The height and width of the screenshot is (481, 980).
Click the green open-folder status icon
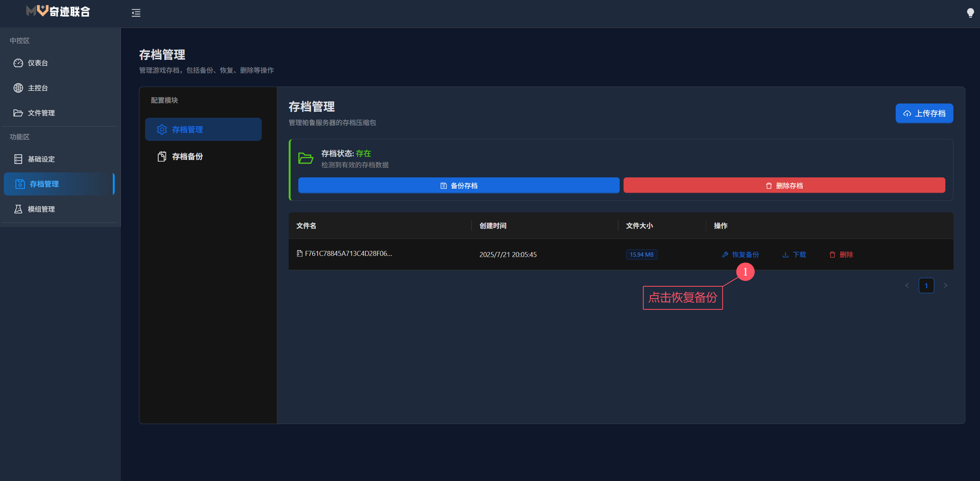306,159
